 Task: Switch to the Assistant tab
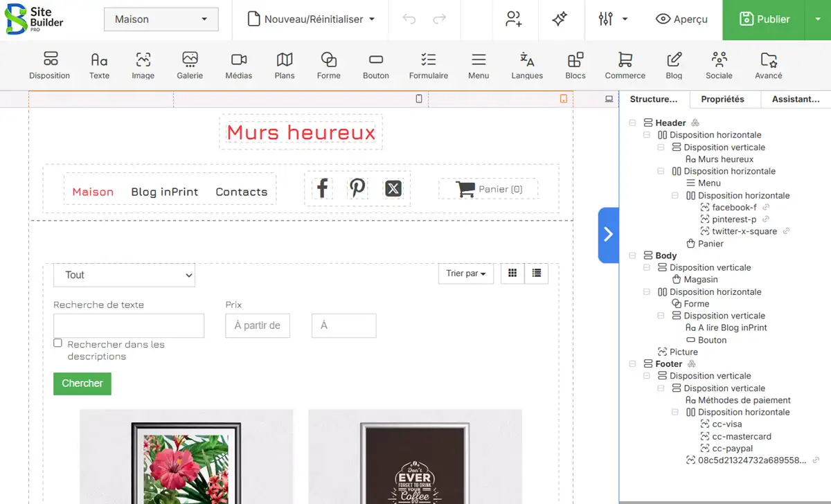pos(796,99)
